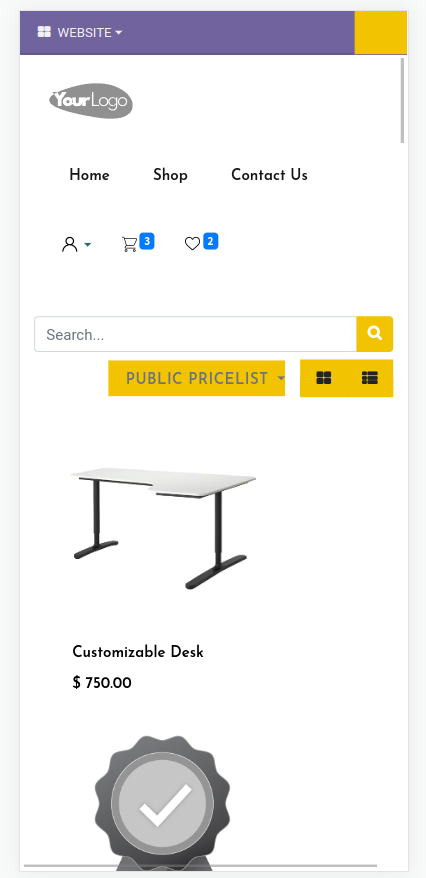426x878 pixels.
Task: Open the Public Pricelist dropdown
Action: click(196, 378)
